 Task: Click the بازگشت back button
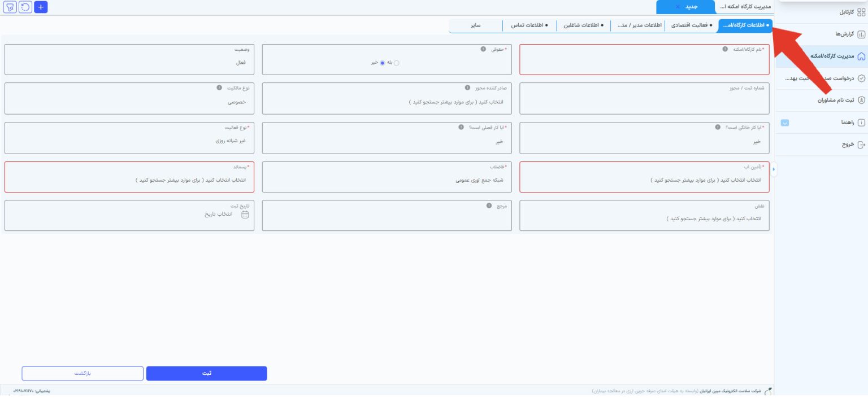coord(83,374)
